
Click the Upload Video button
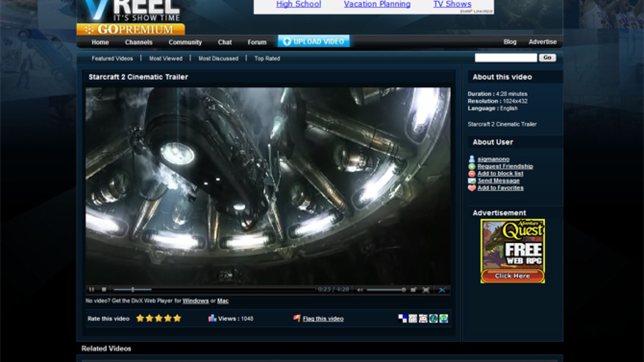(x=314, y=41)
